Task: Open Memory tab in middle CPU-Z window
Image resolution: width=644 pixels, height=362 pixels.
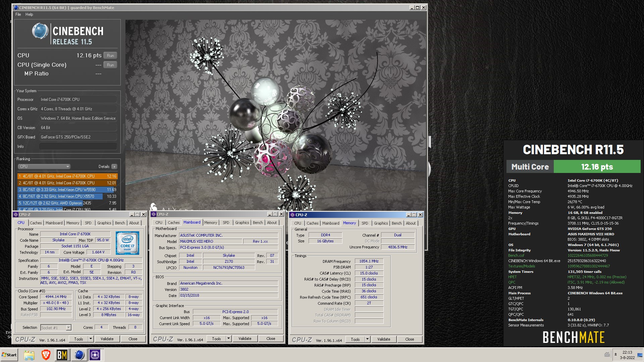Action: click(x=211, y=223)
